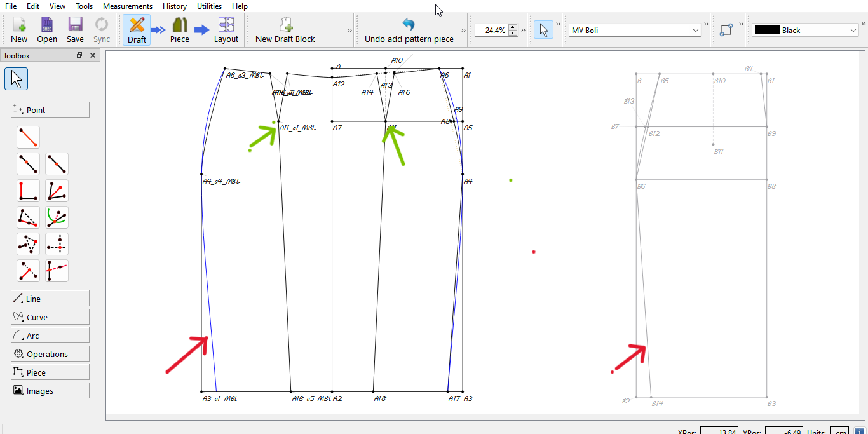
Task: Choose the green arc intersection point tool
Action: pos(57,217)
